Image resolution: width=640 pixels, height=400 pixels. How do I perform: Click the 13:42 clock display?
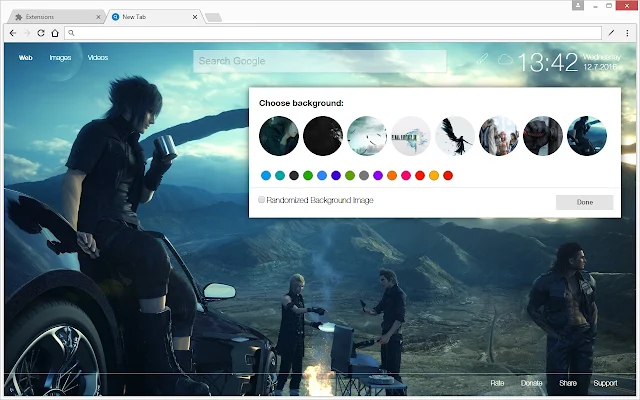click(x=548, y=62)
